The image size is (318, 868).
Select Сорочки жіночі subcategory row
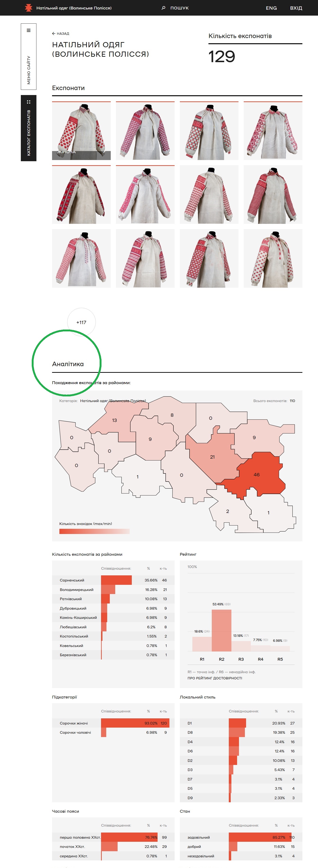[113, 723]
